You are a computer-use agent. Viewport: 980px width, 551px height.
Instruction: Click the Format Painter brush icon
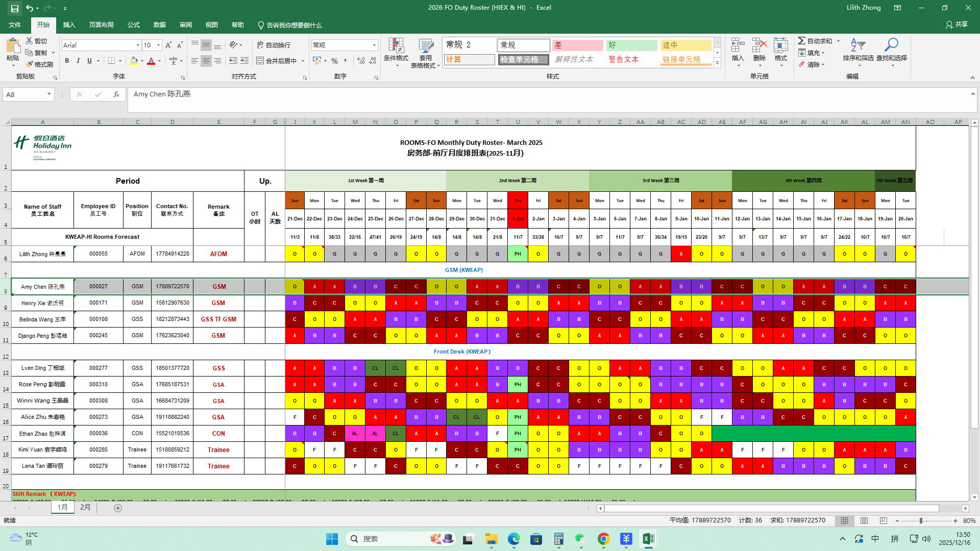click(x=29, y=64)
